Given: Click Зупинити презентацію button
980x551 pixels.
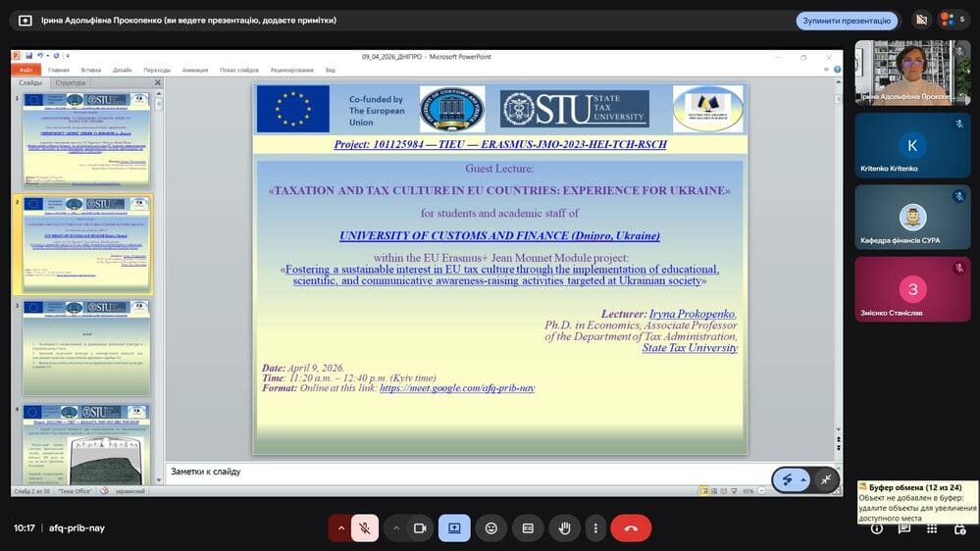Looking at the screenshot, I should pos(848,21).
